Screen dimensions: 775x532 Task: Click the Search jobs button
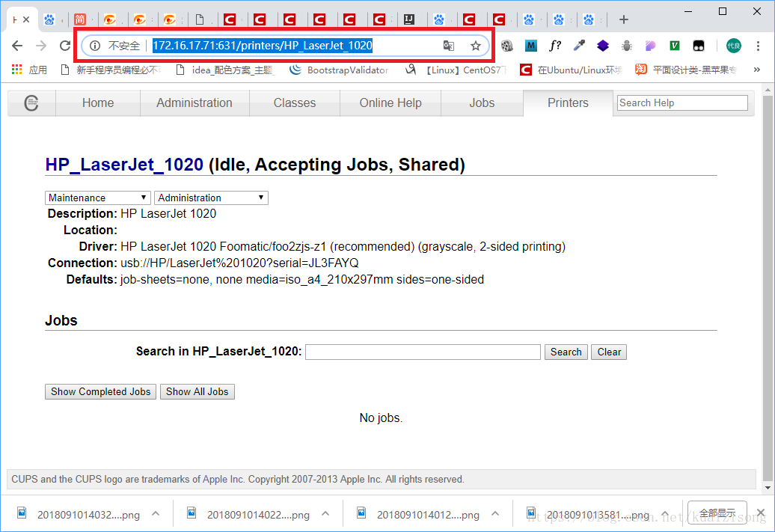tap(566, 352)
